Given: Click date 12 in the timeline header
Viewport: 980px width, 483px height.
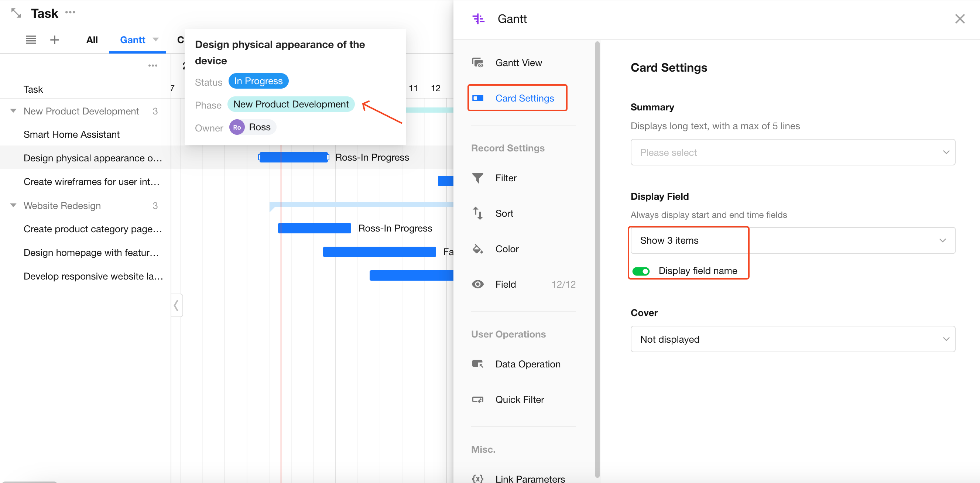Looking at the screenshot, I should coord(435,88).
